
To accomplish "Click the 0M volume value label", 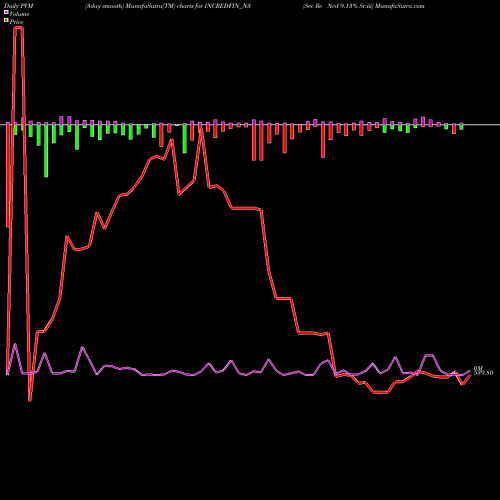I will [x=478, y=369].
